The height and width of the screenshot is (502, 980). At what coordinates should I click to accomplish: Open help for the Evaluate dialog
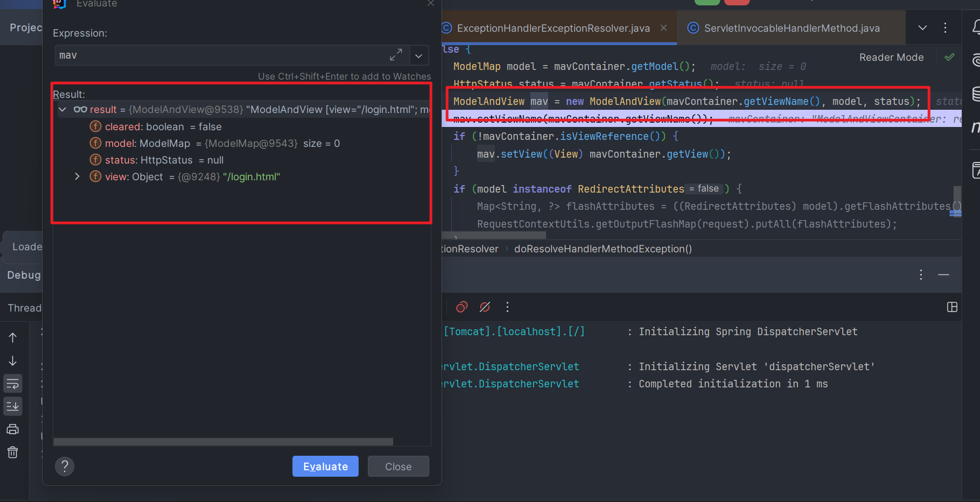65,466
